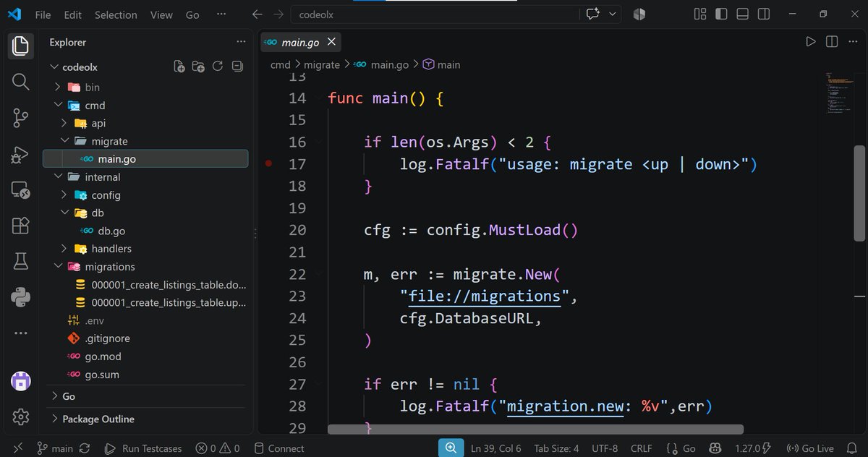Viewport: 868px width, 457px height.
Task: Toggle the breakpoint on line 17
Action: click(x=268, y=164)
